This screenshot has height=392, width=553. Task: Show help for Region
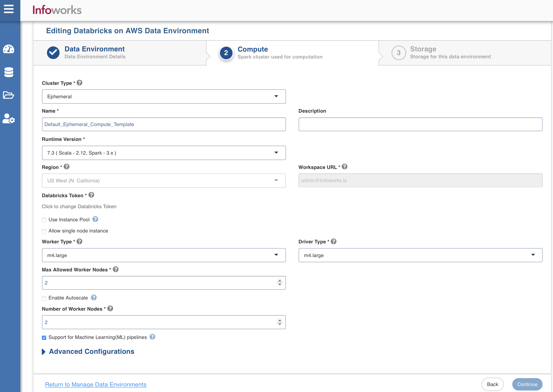pyautogui.click(x=67, y=167)
